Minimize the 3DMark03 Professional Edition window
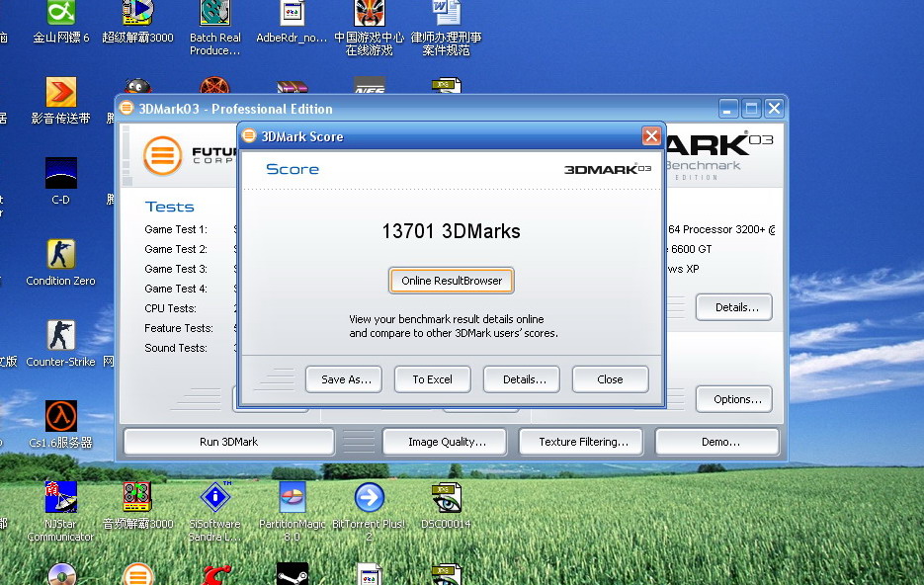 pos(728,109)
